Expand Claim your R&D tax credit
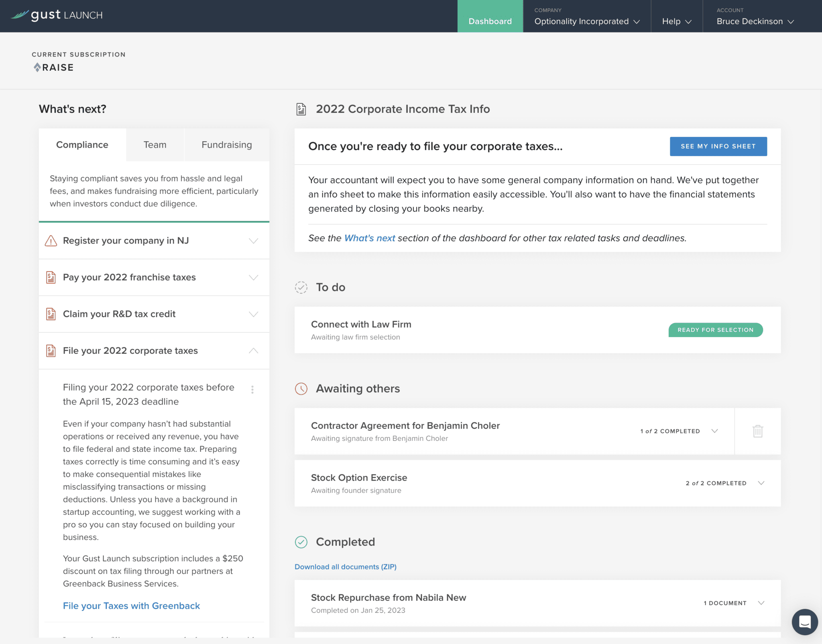This screenshot has height=644, width=822. tap(253, 314)
